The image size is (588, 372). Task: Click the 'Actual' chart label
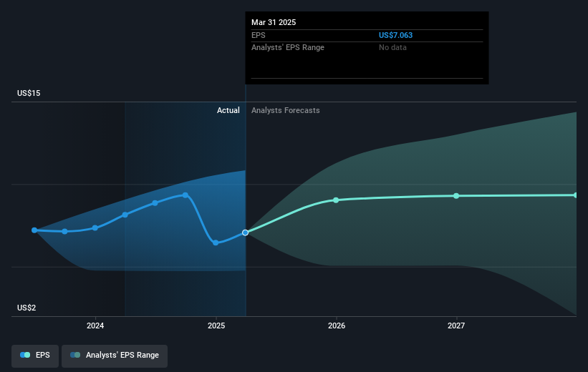point(228,110)
